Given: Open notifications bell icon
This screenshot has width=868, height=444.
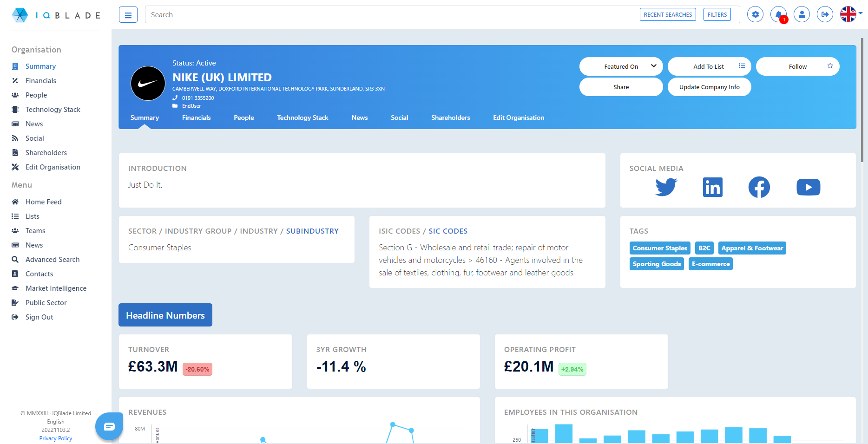Looking at the screenshot, I should (779, 14).
